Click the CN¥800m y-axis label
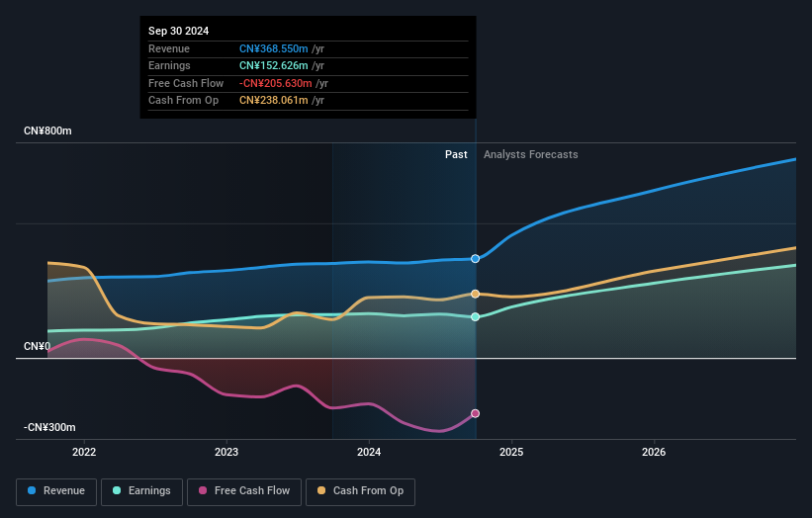This screenshot has width=812, height=518. (47, 130)
